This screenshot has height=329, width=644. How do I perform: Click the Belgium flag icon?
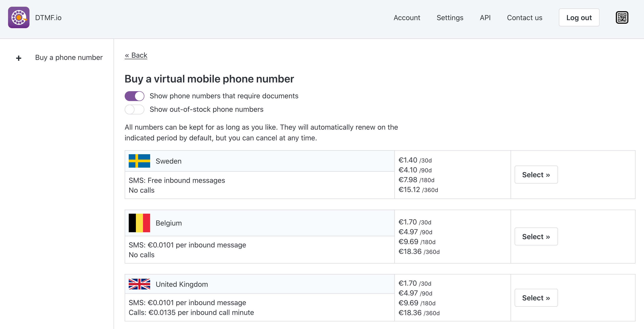139,223
